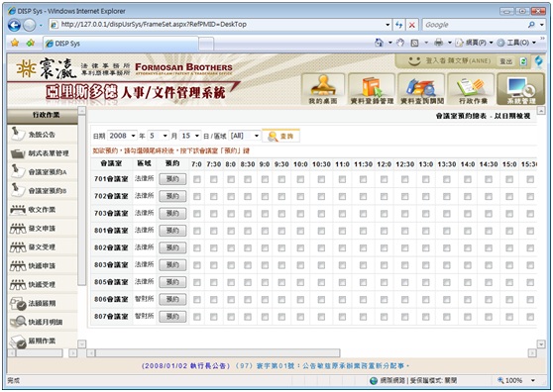This screenshot has height=392, width=553.
Task: Open the pushpin announcement item atop the sidebar
Action: click(42, 135)
